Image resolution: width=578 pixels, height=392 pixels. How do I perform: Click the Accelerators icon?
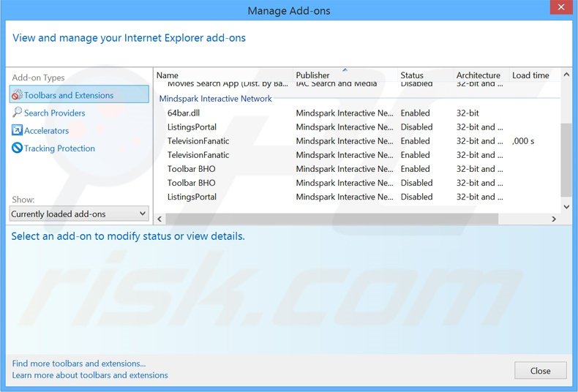click(x=17, y=130)
